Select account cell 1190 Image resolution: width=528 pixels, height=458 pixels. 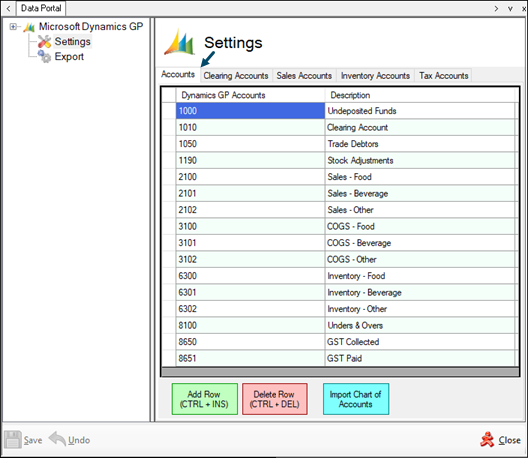[x=250, y=160]
